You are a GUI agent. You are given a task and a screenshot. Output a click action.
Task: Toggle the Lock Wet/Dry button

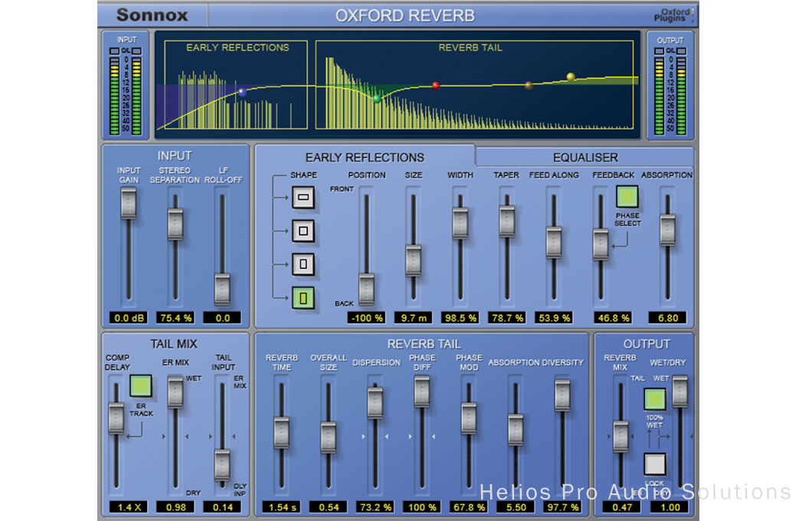(654, 464)
